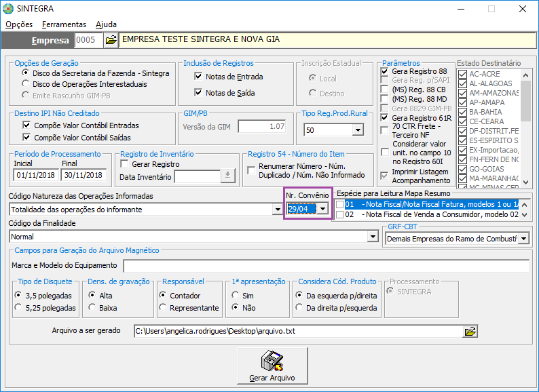
Task: Click Período Inicial date field
Action: tap(36, 175)
